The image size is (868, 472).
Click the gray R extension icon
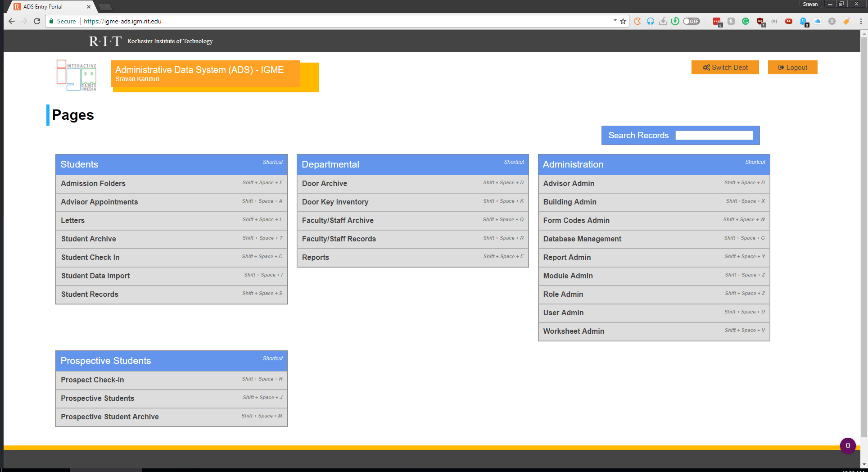pyautogui.click(x=731, y=21)
